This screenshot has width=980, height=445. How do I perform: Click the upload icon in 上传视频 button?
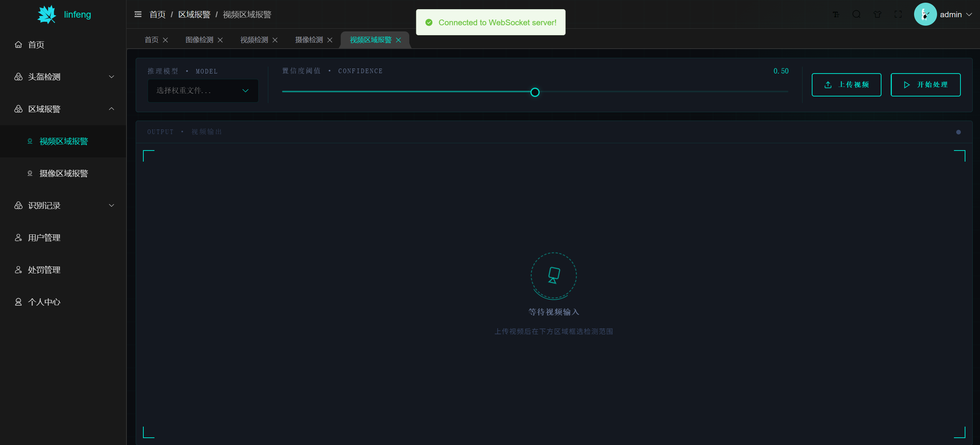click(828, 85)
